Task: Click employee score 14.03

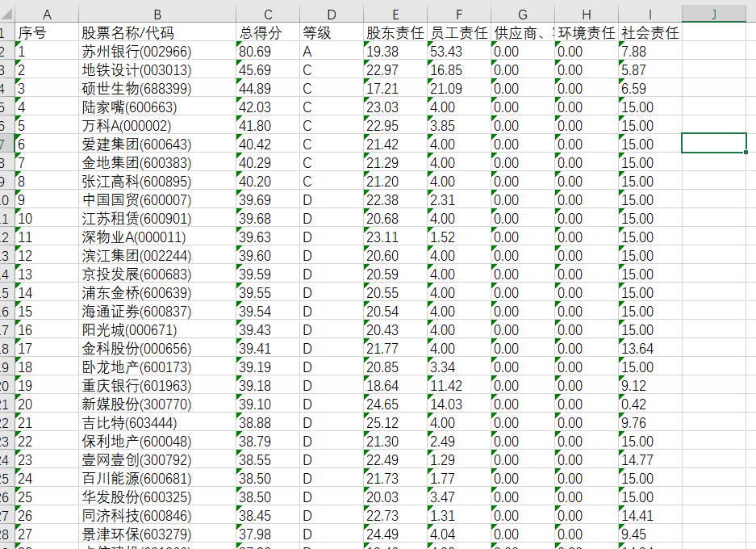Action: pos(458,404)
